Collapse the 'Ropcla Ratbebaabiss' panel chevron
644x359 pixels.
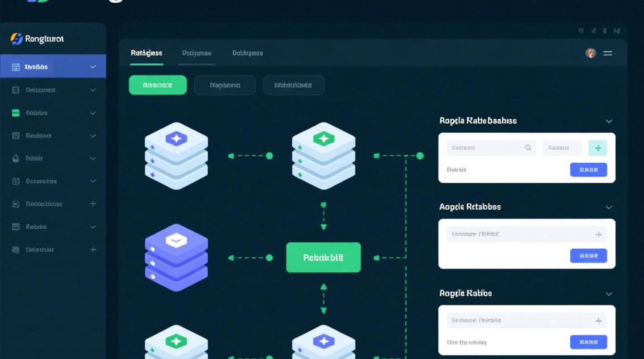click(x=609, y=122)
